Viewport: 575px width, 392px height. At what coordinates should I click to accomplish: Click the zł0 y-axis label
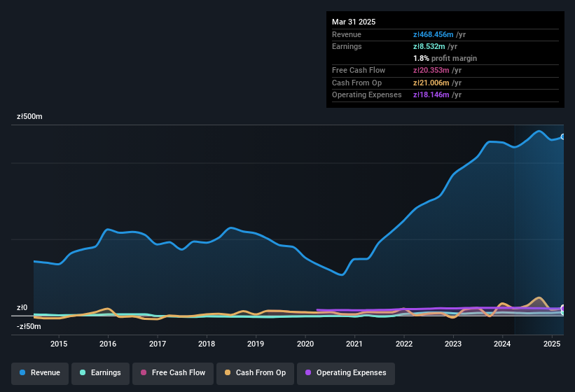22,307
